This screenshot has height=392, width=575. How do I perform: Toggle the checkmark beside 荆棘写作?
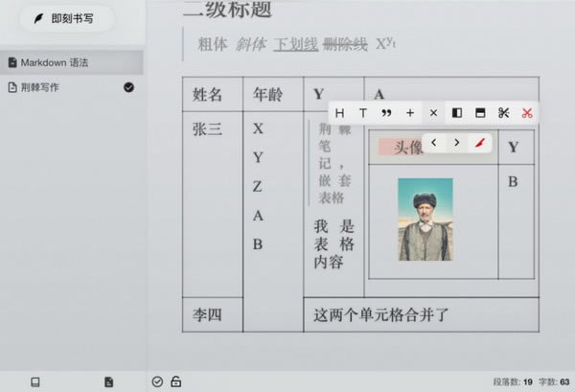point(129,87)
